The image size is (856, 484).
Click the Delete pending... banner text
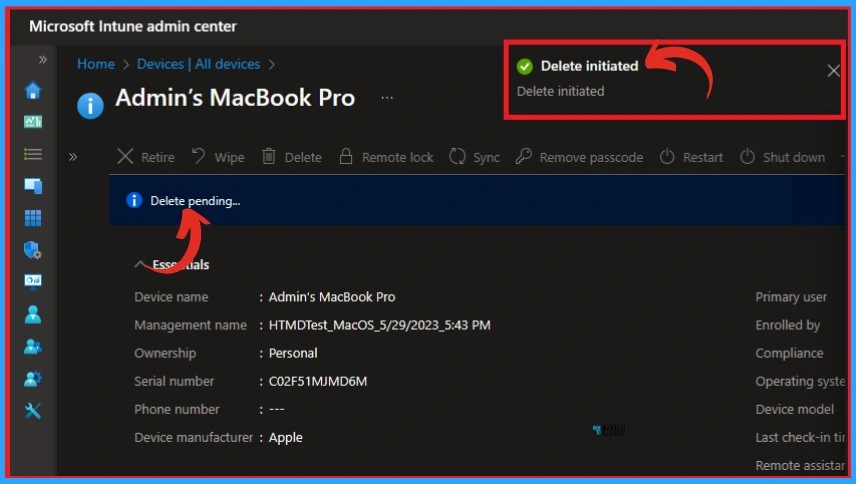pos(195,201)
